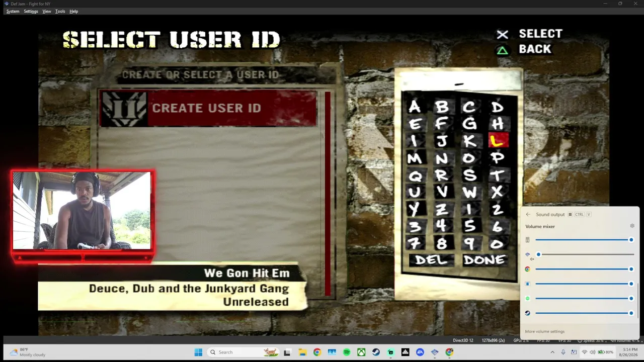
Task: Adjust the Spotify volume slider
Action: (x=585, y=298)
